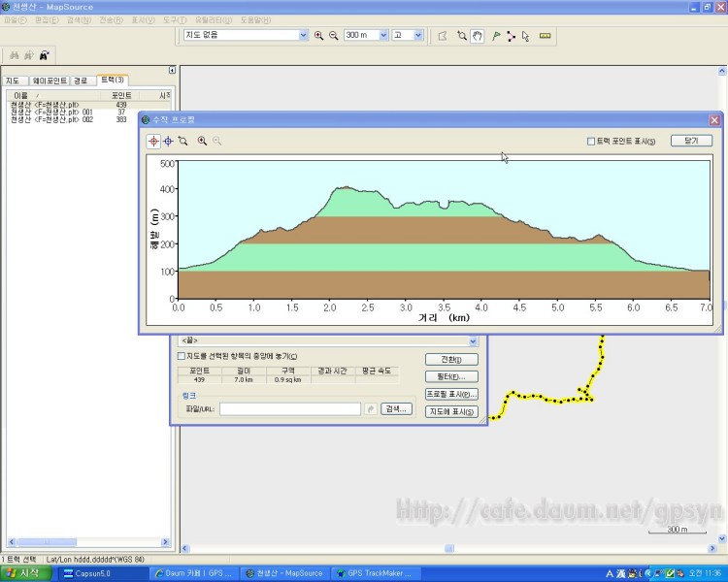Choose the zoom box magnifier tool in main toolbar

(461, 36)
